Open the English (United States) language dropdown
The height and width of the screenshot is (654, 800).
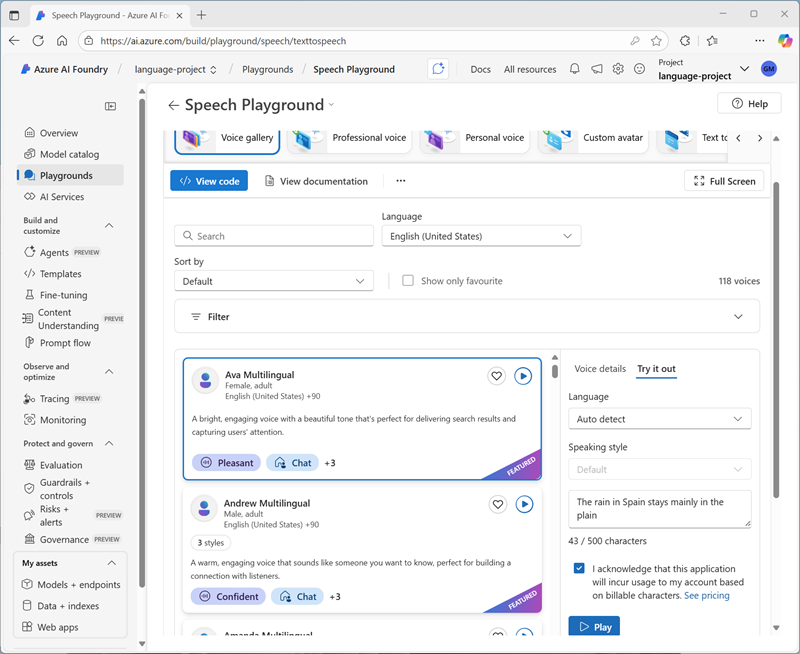[x=481, y=236]
